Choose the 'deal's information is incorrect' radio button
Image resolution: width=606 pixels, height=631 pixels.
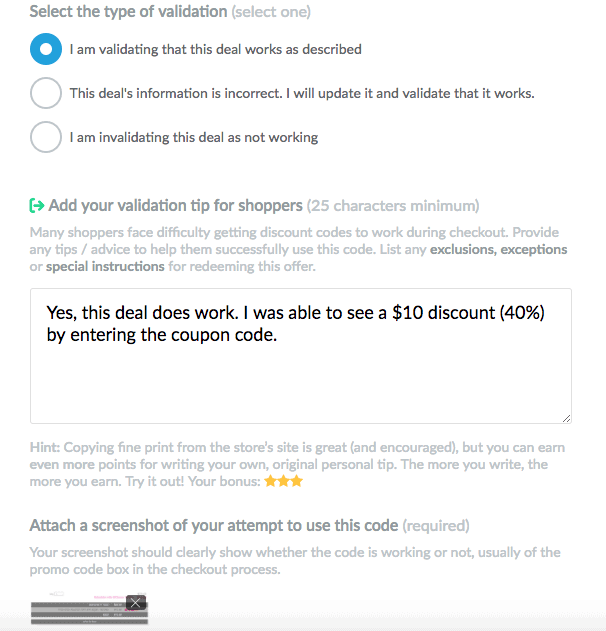point(46,93)
